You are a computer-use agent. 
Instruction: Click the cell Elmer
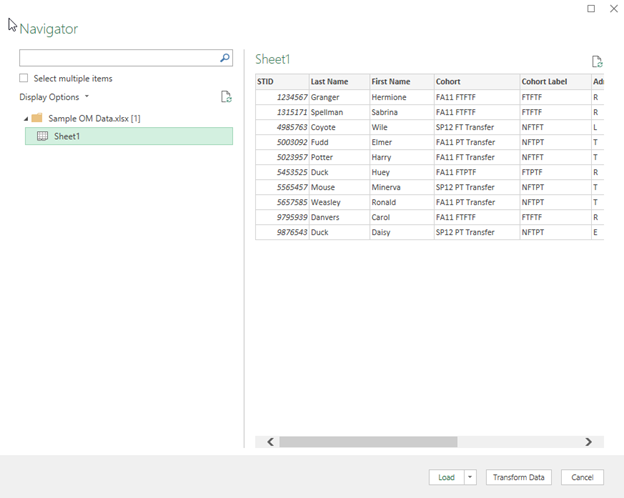(x=402, y=142)
